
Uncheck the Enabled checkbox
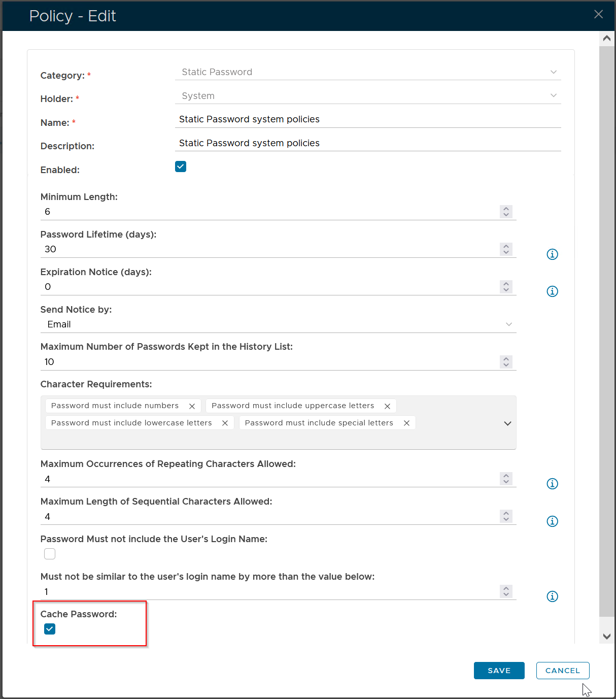181,167
